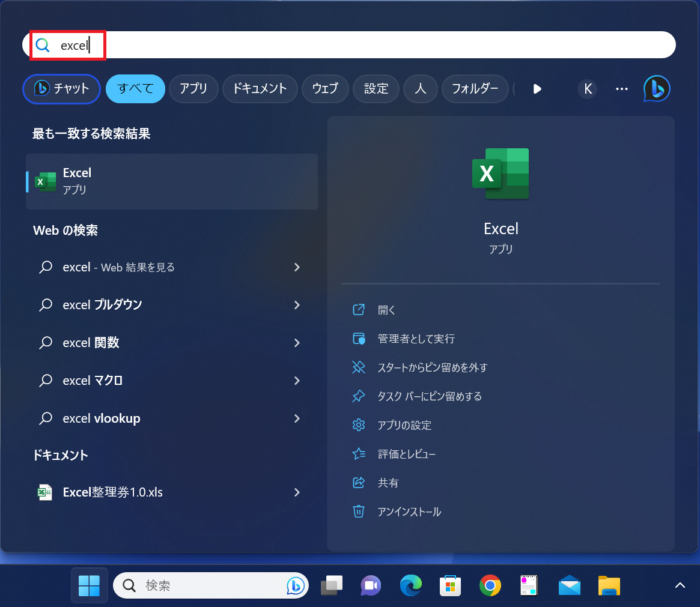Screen dimensions: 700x607
Task: Expand the 'excel マクロ' suggestion chevron
Action: tap(297, 381)
